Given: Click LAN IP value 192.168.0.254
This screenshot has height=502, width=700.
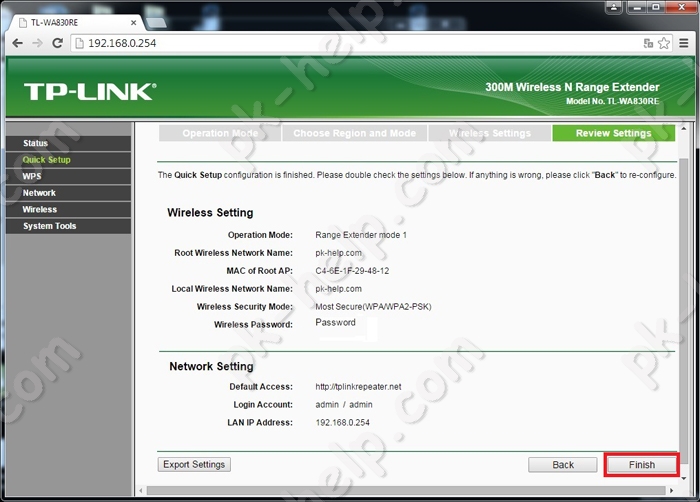Looking at the screenshot, I should click(x=342, y=423).
